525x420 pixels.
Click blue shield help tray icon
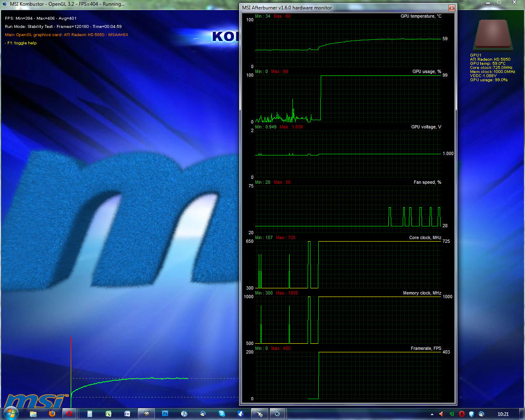471,414
